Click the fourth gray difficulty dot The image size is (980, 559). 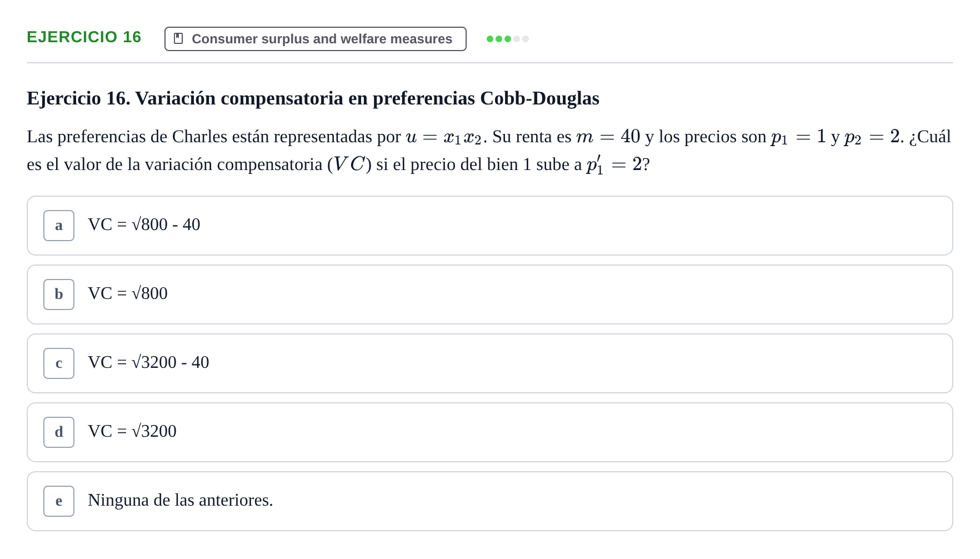click(517, 39)
